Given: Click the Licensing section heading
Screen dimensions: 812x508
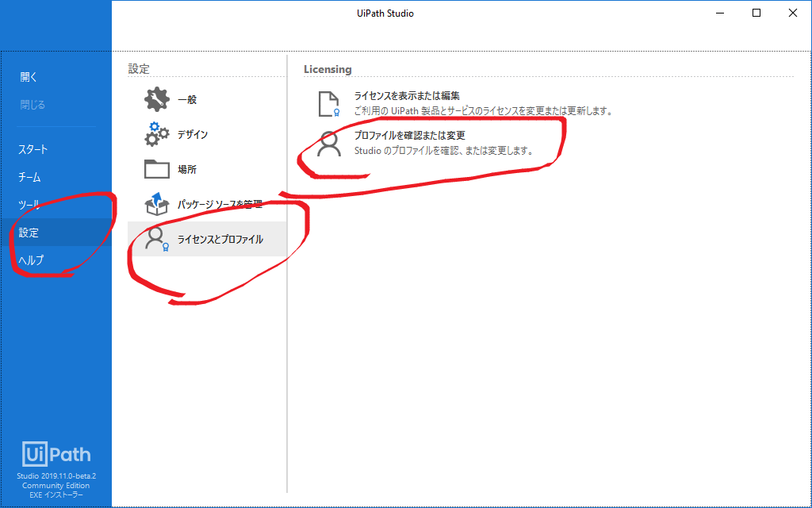Looking at the screenshot, I should [x=327, y=69].
